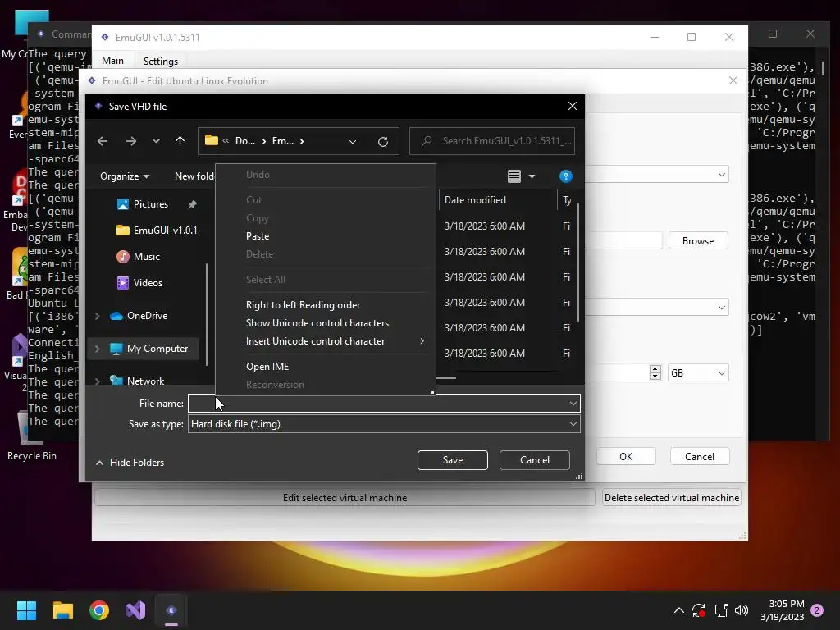Switch to the Main tab in EmuGUI
The image size is (840, 630).
[113, 61]
